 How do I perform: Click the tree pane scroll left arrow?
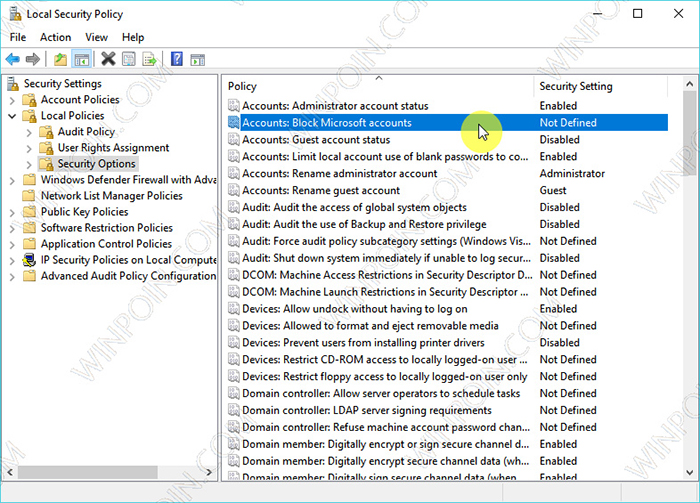[10, 472]
